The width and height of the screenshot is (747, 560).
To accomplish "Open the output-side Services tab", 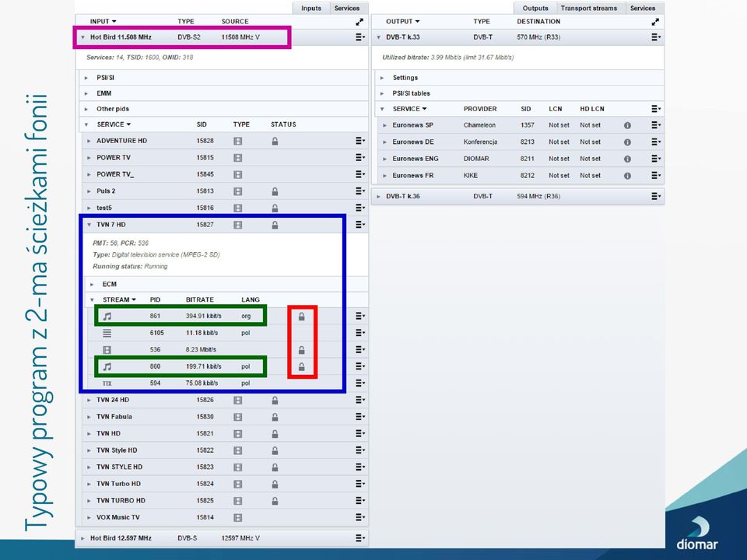I will 643,8.
